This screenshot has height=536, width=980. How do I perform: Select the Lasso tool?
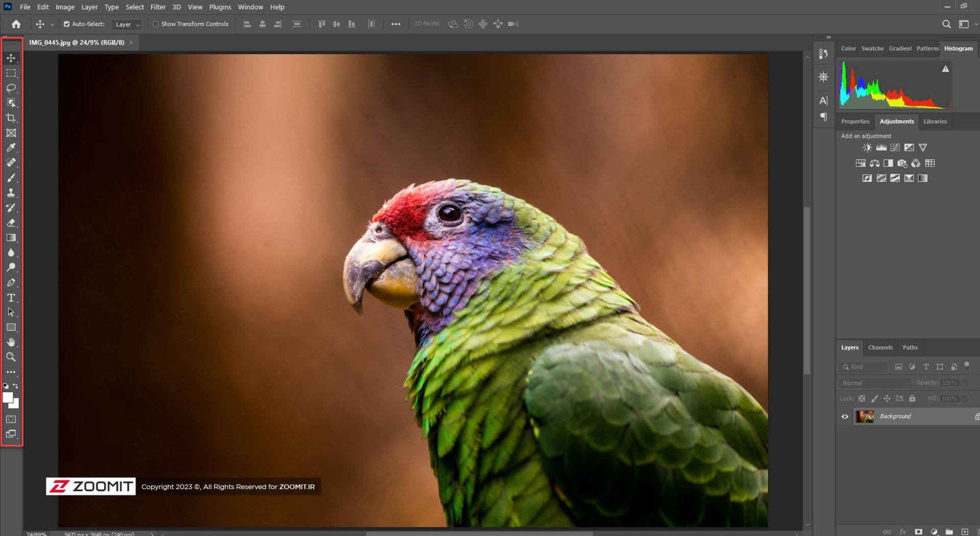[11, 88]
